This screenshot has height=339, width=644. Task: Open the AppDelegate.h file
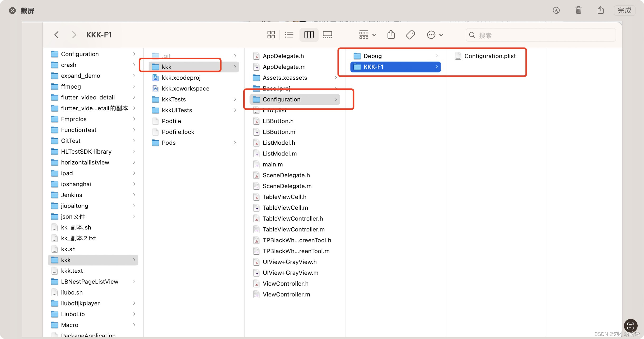click(x=284, y=56)
